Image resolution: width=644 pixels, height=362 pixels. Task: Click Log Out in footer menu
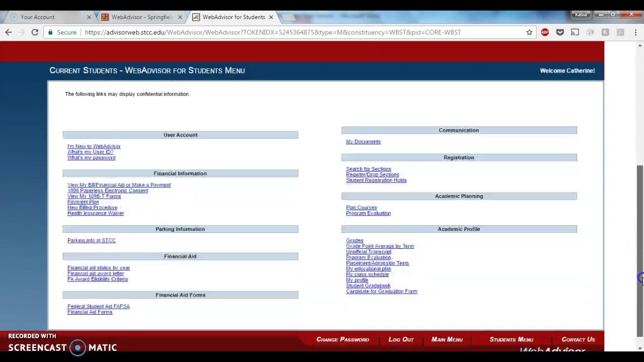[x=401, y=340]
